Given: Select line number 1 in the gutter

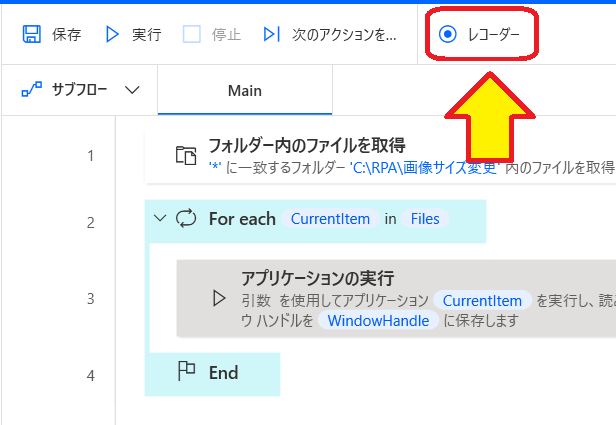Looking at the screenshot, I should click(90, 156).
